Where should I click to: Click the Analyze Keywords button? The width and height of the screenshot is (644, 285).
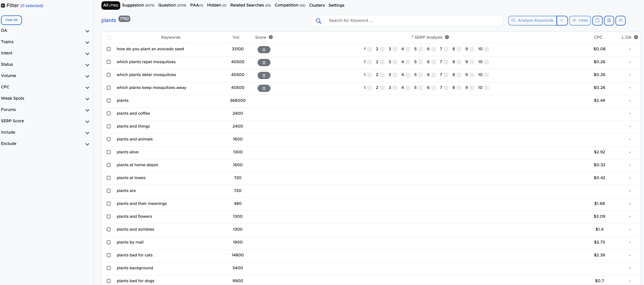[x=532, y=20]
